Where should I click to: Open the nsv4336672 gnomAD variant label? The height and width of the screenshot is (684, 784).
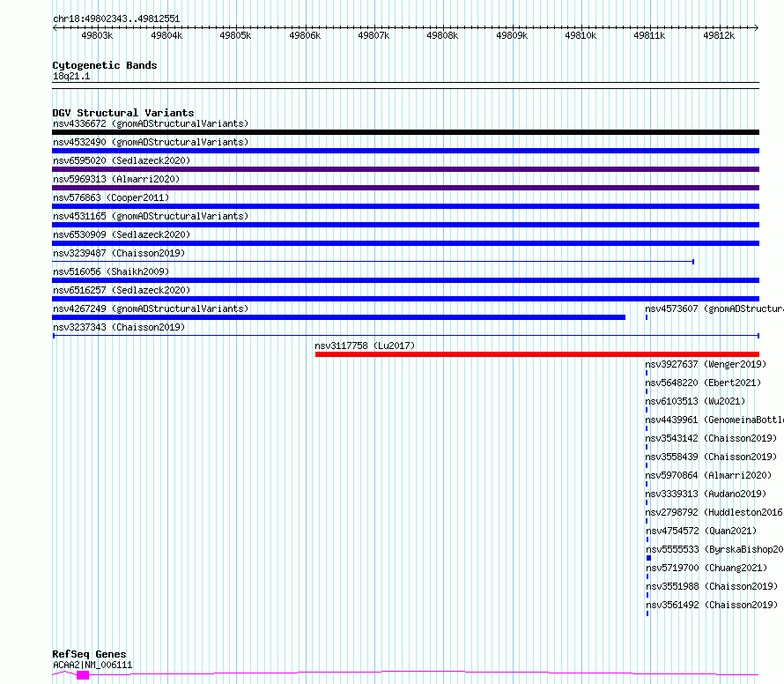tap(151, 123)
